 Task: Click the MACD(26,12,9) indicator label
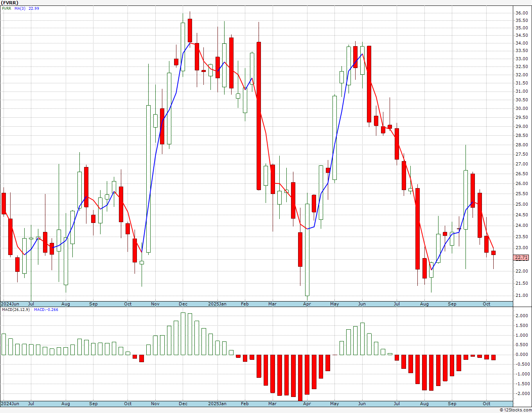pos(15,309)
